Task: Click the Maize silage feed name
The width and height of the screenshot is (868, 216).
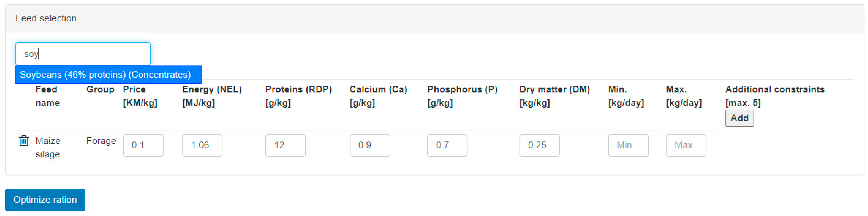Action: [48, 147]
